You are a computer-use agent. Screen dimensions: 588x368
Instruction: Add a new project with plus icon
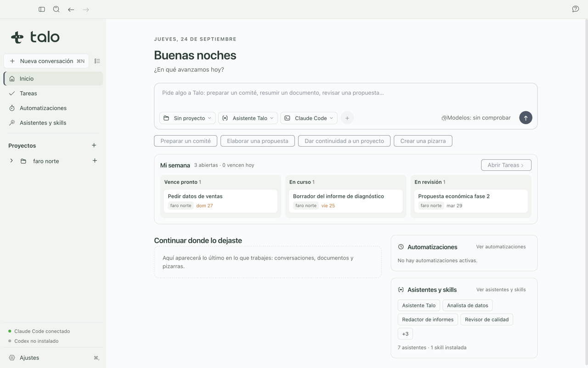pos(94,145)
